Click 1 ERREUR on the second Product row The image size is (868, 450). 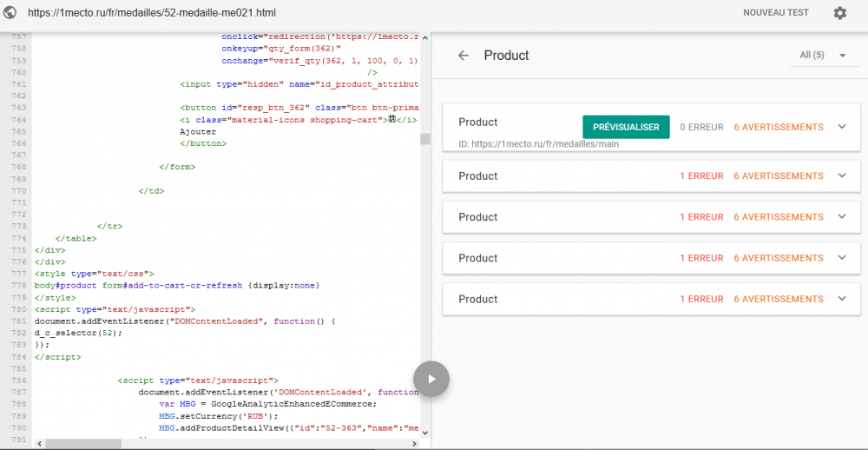point(701,175)
